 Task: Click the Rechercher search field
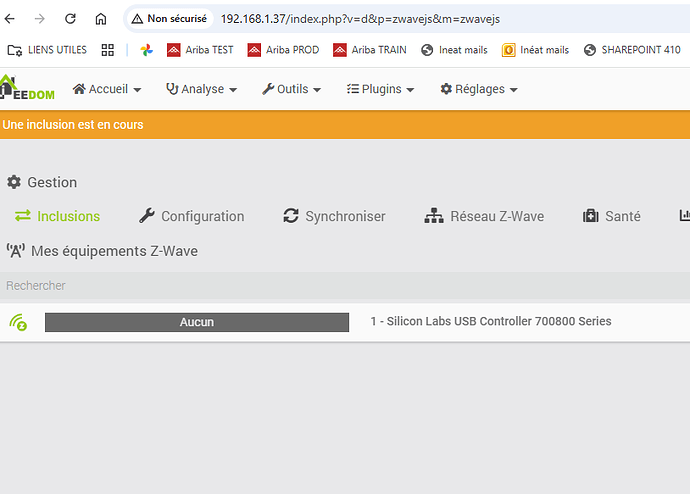pyautogui.click(x=300, y=286)
